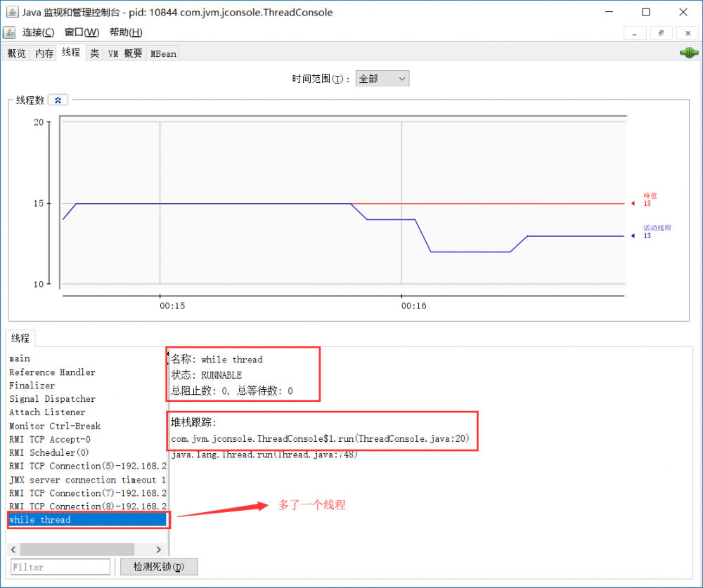The image size is (703, 588).
Task: Click the 总阻止数 and 总等待数 line
Action: coord(232,391)
